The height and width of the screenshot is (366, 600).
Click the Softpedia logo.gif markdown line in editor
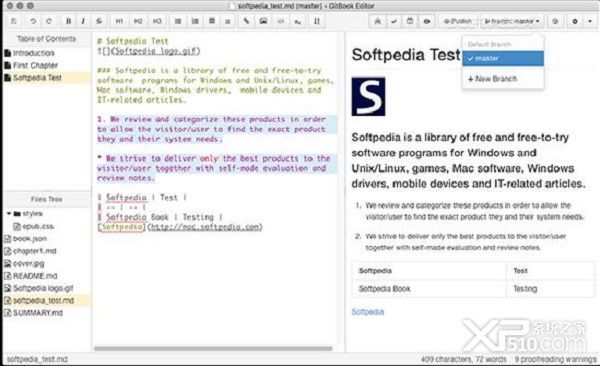click(x=148, y=51)
